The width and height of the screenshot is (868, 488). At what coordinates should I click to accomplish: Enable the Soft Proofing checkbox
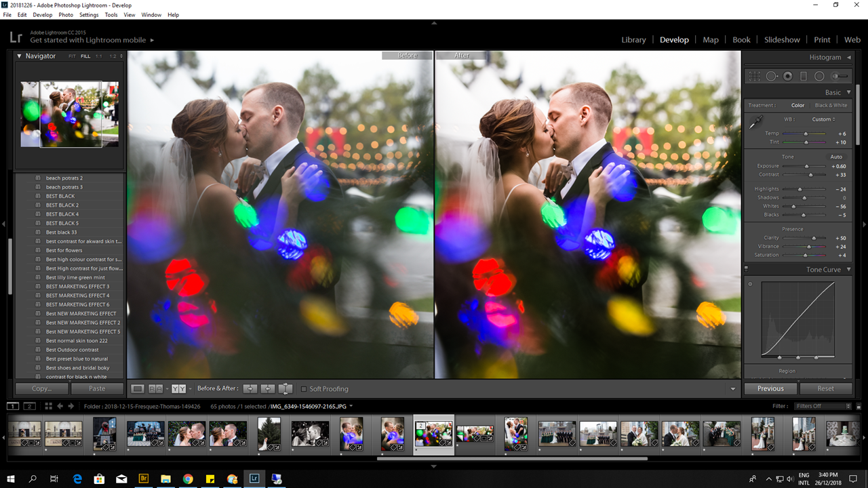pyautogui.click(x=304, y=389)
